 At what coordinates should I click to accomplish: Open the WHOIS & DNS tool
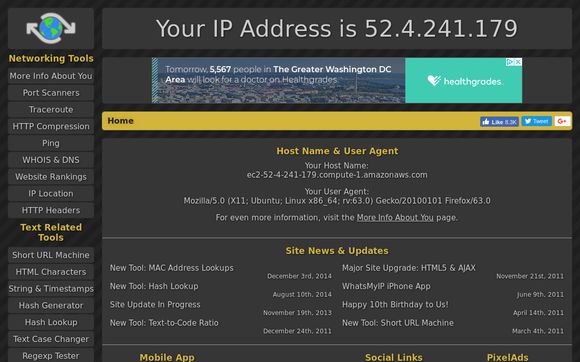coord(51,160)
